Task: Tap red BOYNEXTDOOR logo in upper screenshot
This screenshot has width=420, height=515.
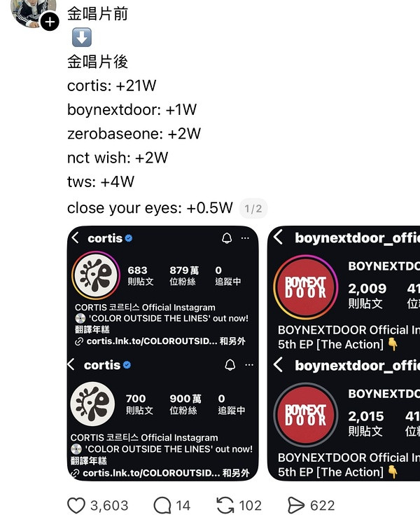Action: tap(305, 287)
